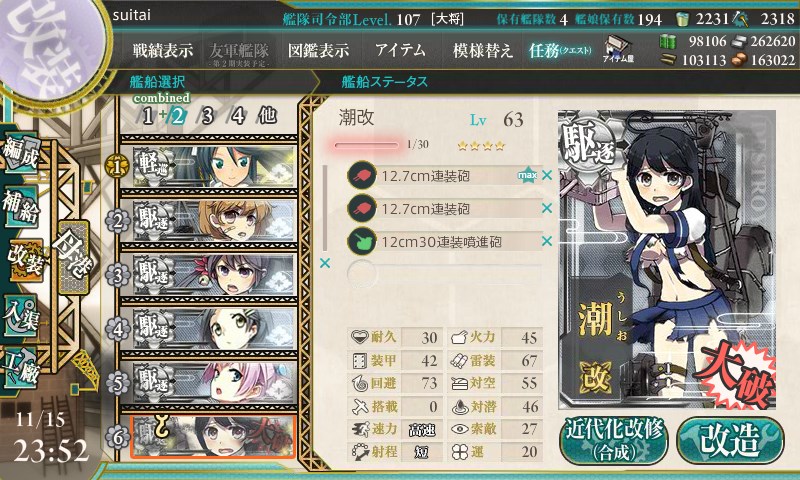Switch to fleet 4 tab

pos(237,116)
